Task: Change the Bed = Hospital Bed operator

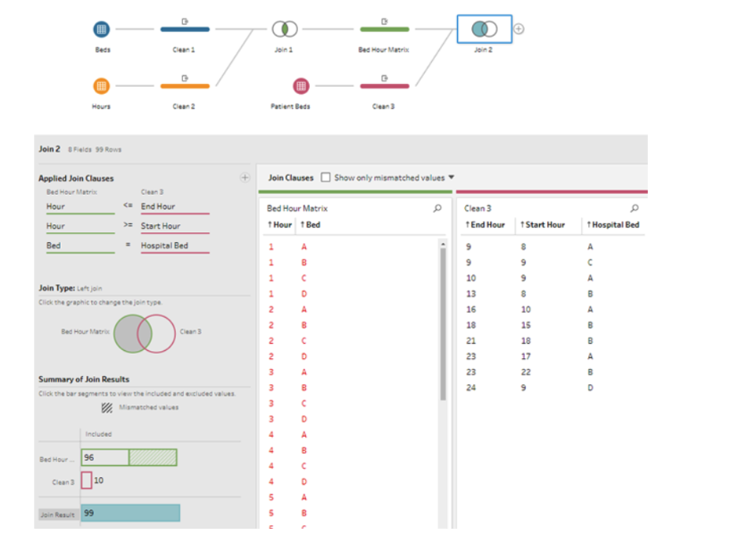Action: click(128, 246)
